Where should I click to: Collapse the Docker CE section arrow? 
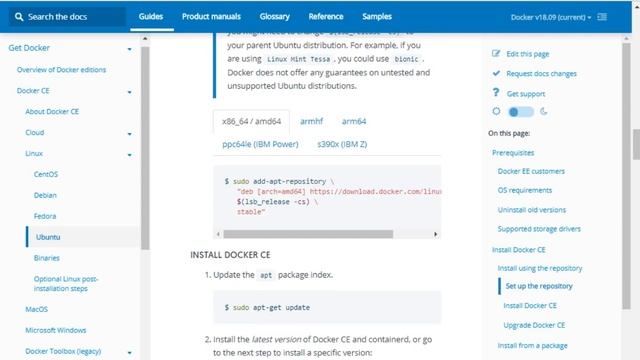pyautogui.click(x=129, y=92)
